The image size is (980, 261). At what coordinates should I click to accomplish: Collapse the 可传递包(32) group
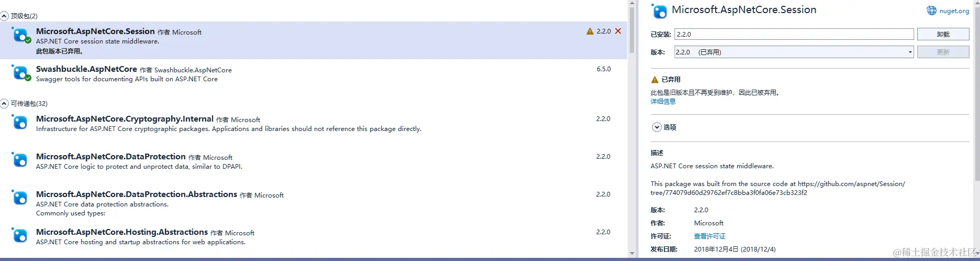click(4, 104)
